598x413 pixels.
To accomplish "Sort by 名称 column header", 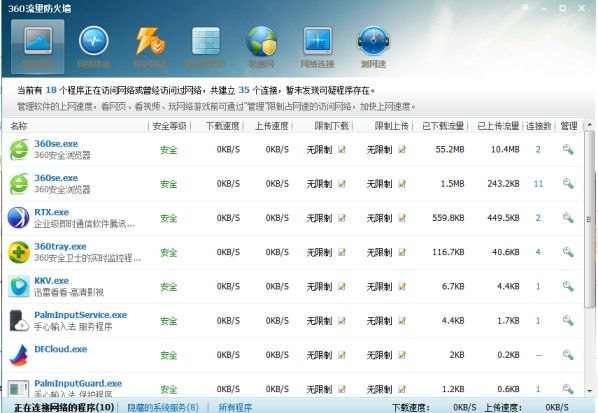I will [19, 126].
